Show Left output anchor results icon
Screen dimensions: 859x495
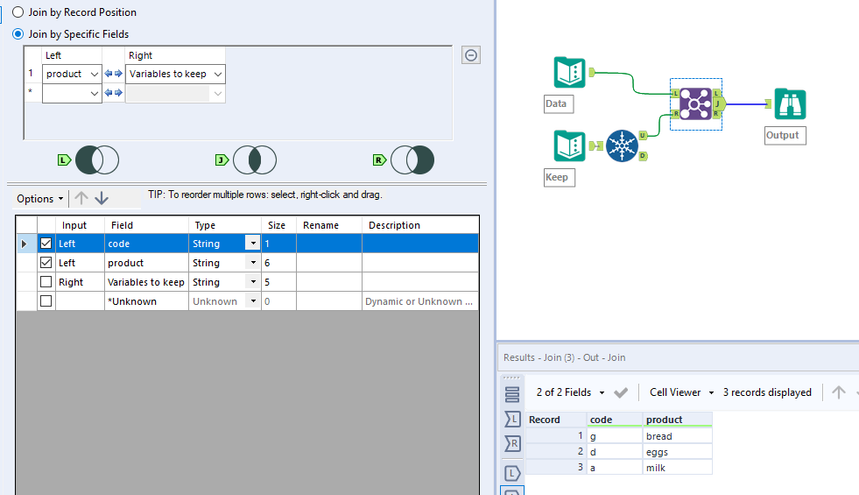[x=512, y=419]
